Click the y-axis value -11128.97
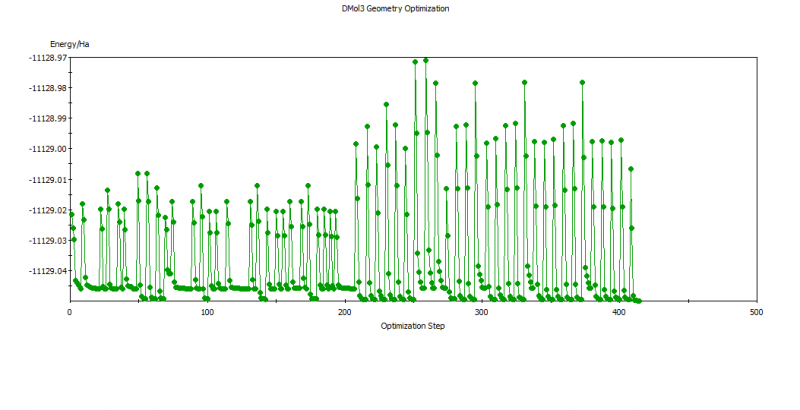Screen dimensions: 800x410 pos(48,58)
